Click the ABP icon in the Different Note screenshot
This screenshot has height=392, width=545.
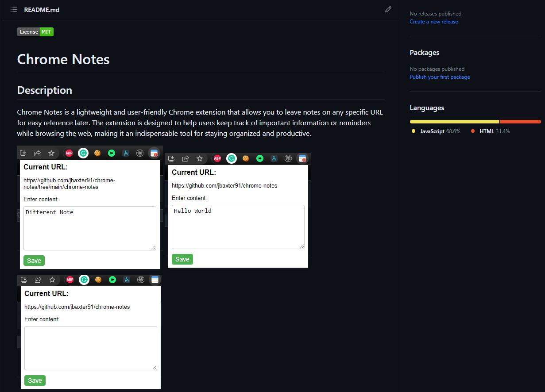[69, 153]
